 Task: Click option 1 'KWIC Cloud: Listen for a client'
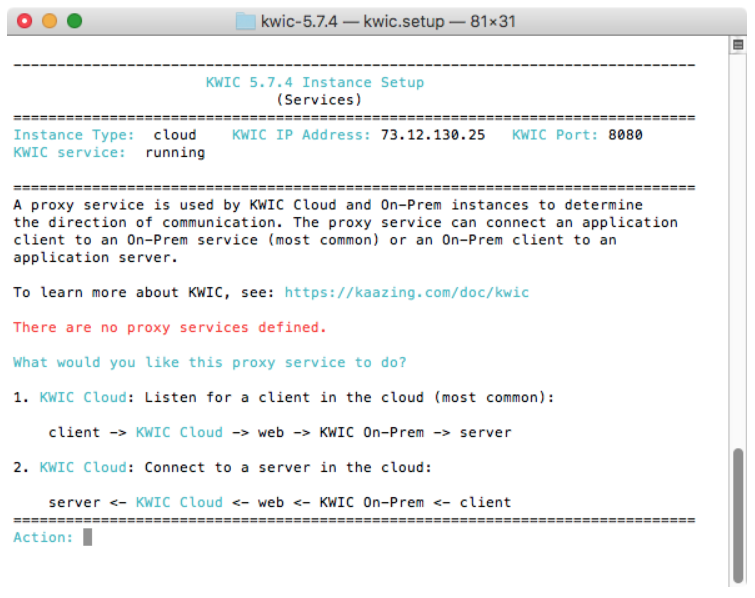point(284,397)
